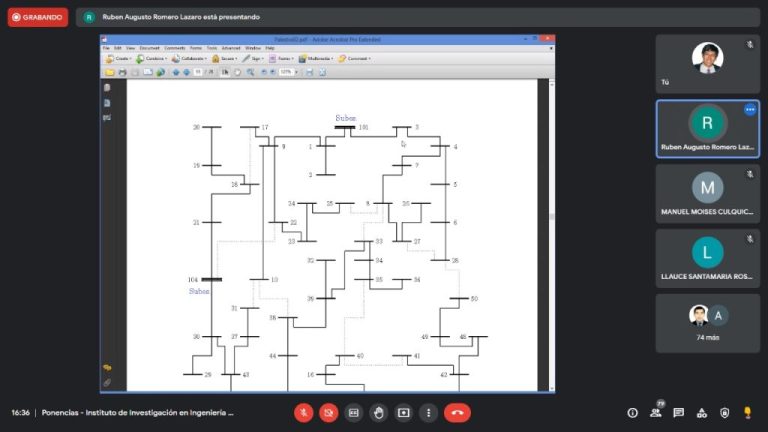Click the GRABANDO recording indicator

point(37,17)
